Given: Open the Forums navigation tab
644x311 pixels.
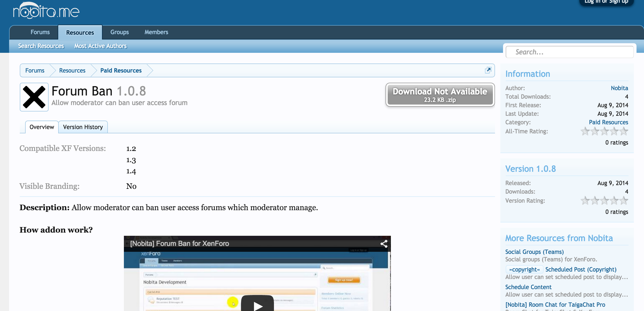Looking at the screenshot, I should point(40,32).
